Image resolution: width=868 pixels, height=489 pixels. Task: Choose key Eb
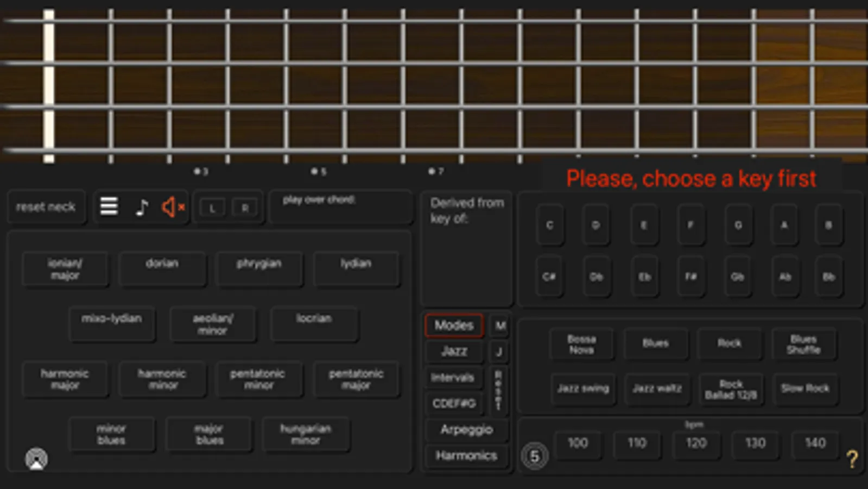644,277
